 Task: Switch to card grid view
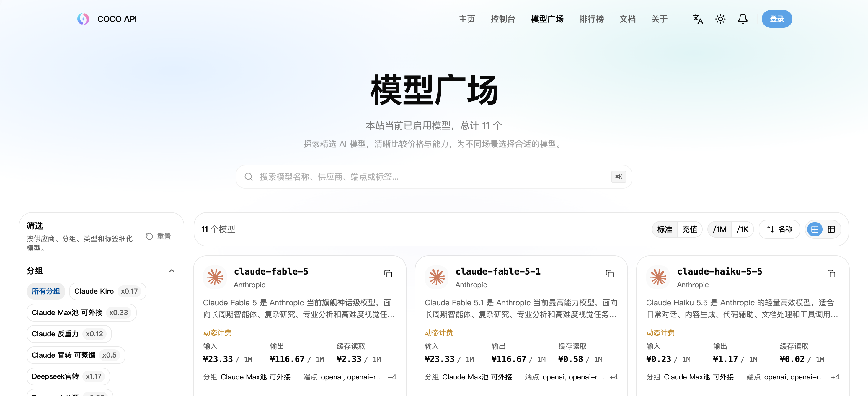(815, 229)
